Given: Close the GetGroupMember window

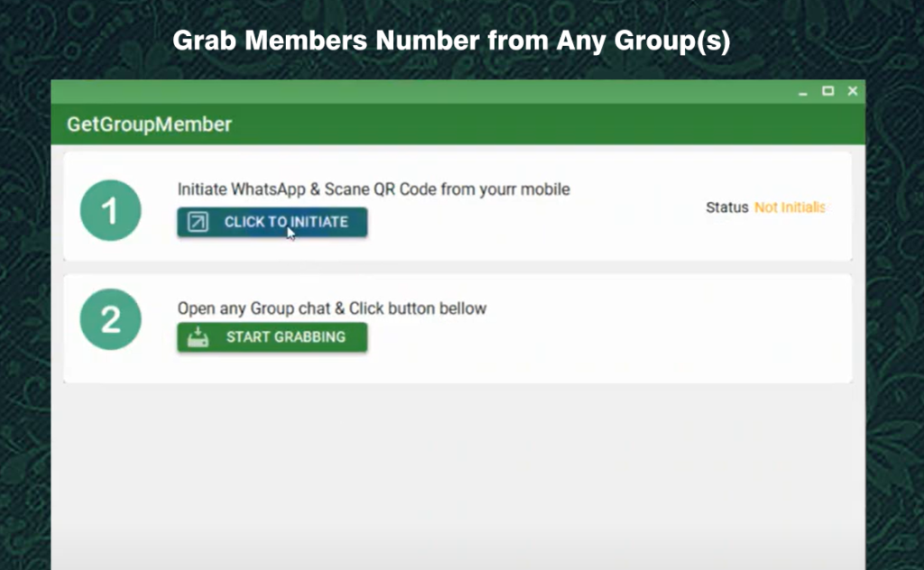Looking at the screenshot, I should (852, 91).
